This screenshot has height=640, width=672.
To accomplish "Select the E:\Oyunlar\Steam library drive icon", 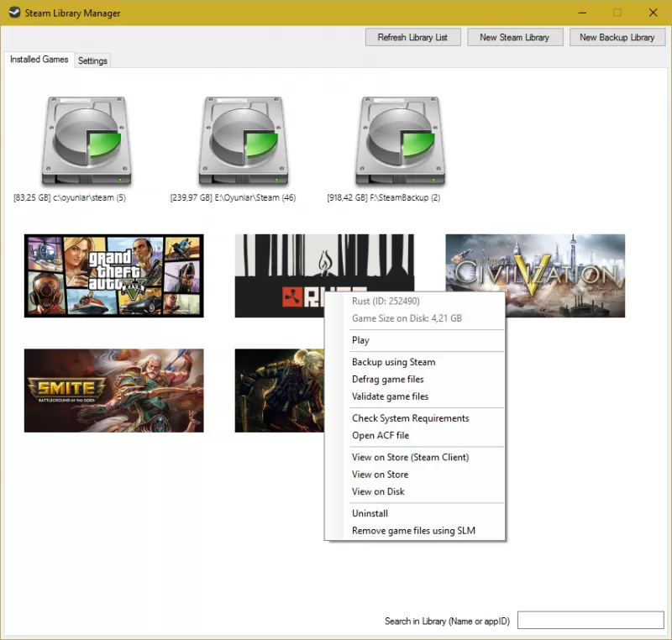I will tap(243, 140).
